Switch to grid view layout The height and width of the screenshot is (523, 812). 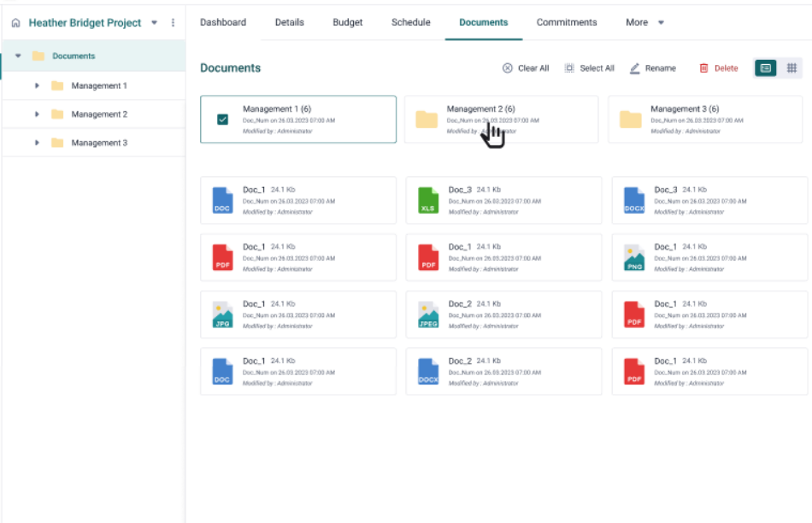click(791, 68)
